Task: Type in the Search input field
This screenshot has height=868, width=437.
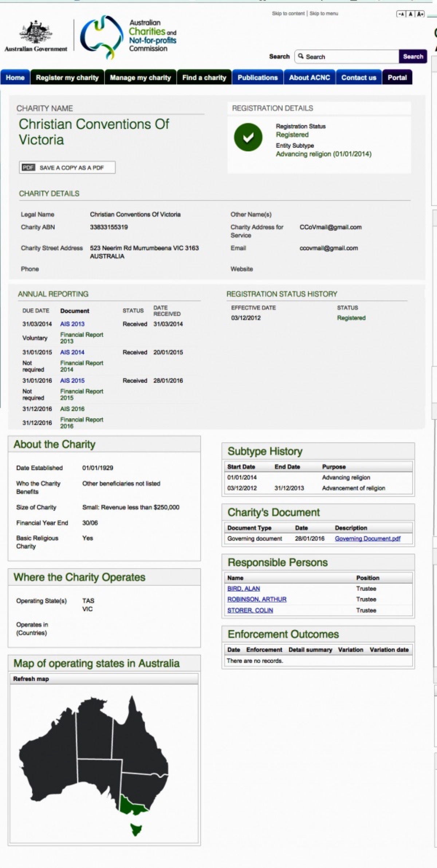Action: pos(350,57)
